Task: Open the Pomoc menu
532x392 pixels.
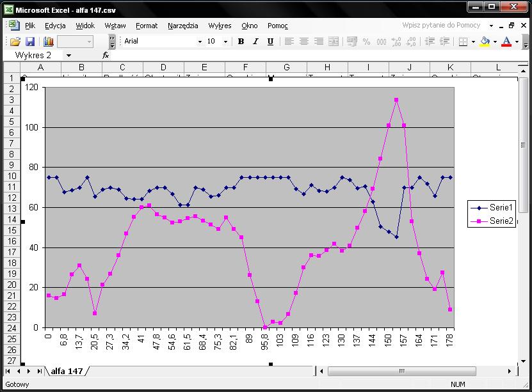Action: coord(278,26)
